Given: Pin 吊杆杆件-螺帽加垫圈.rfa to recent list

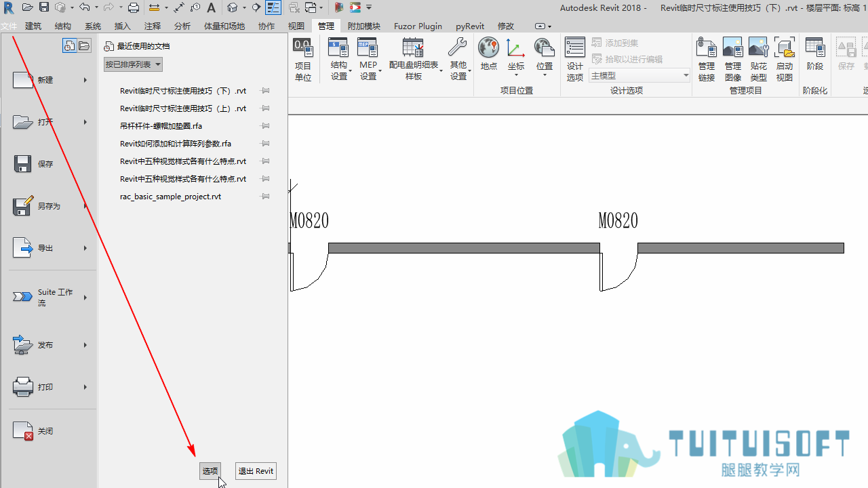Looking at the screenshot, I should tap(266, 126).
